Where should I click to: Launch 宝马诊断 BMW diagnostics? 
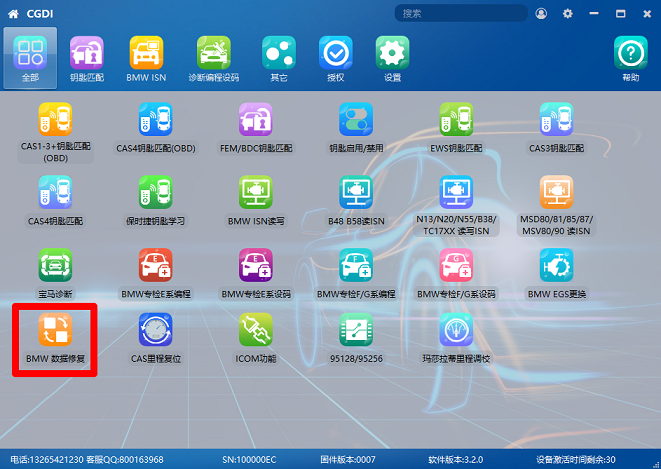pos(55,273)
